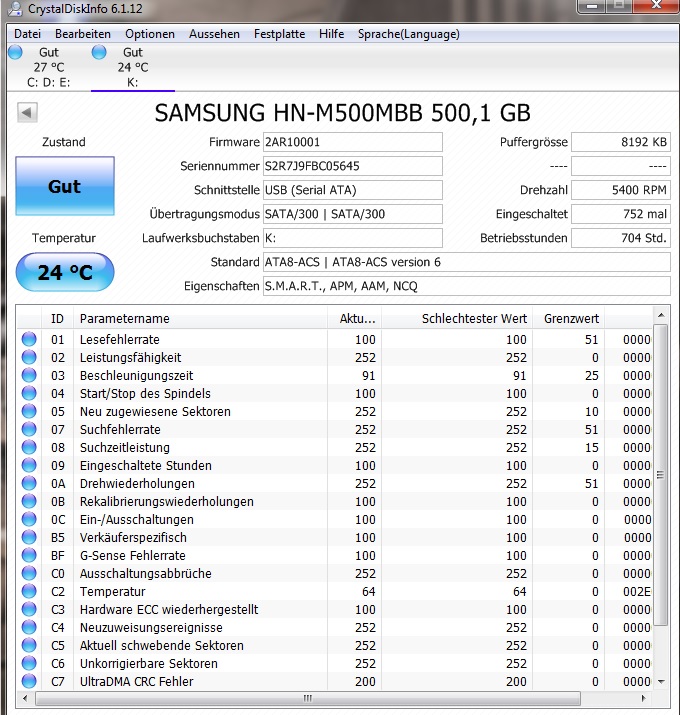This screenshot has width=680, height=715.
Task: Sort by the Grenzwert column header
Action: pyautogui.click(x=568, y=318)
